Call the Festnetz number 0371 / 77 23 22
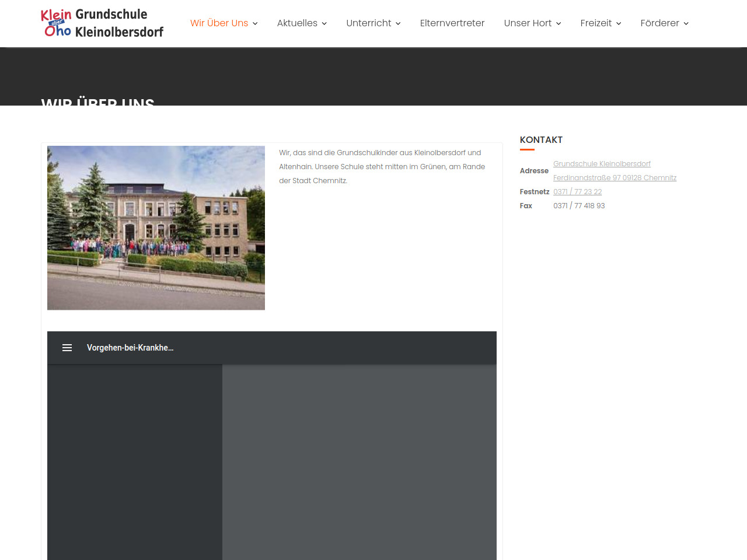Screen dimensions: 747x560 click(577, 192)
